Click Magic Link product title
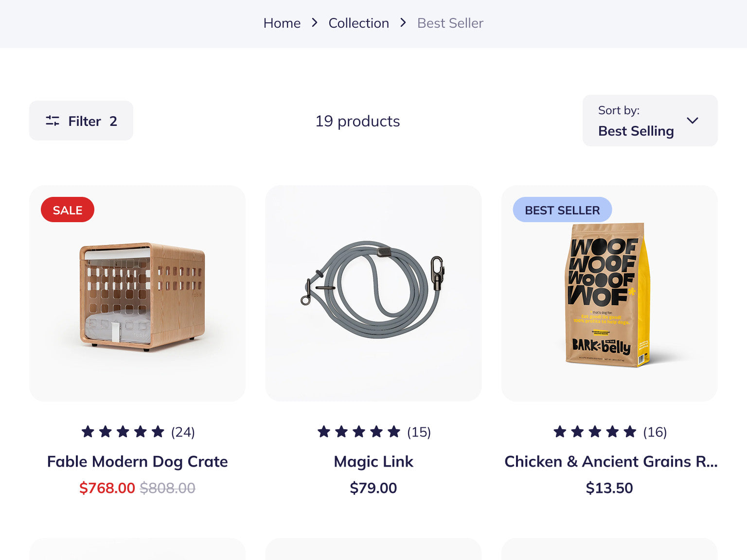The width and height of the screenshot is (747, 560). [x=373, y=461]
